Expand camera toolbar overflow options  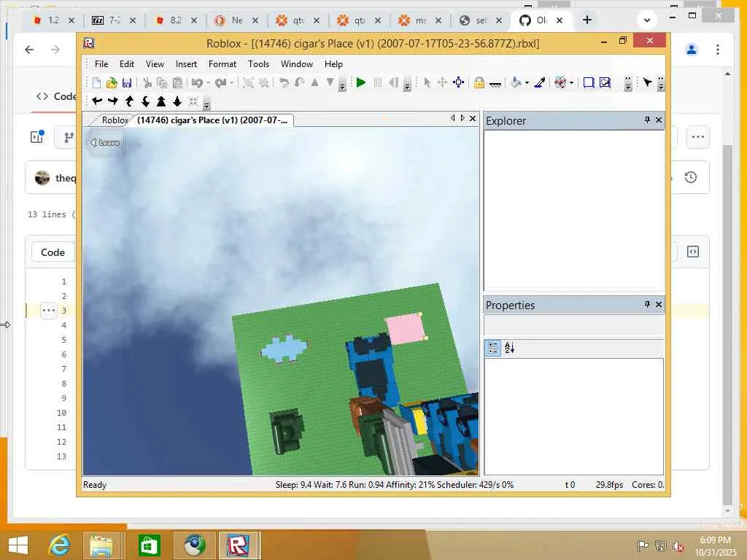click(206, 104)
